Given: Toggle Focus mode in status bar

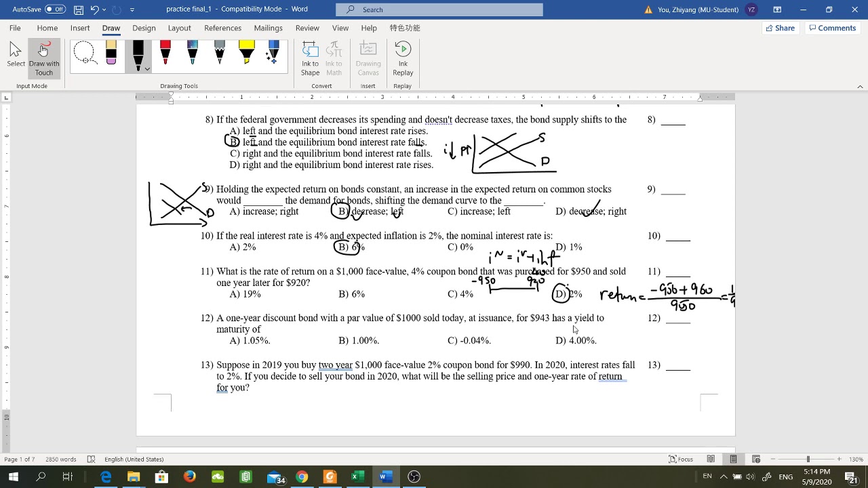Looking at the screenshot, I should (681, 460).
